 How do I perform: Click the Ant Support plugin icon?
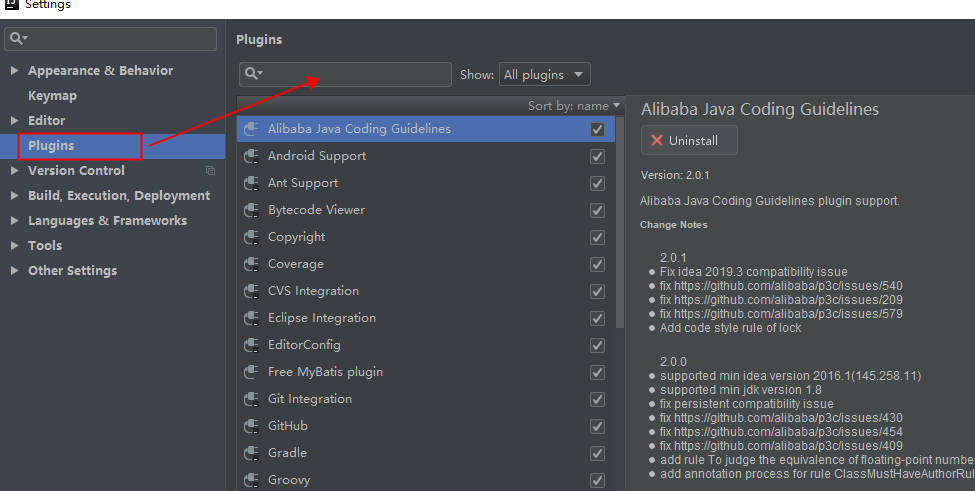(x=251, y=183)
